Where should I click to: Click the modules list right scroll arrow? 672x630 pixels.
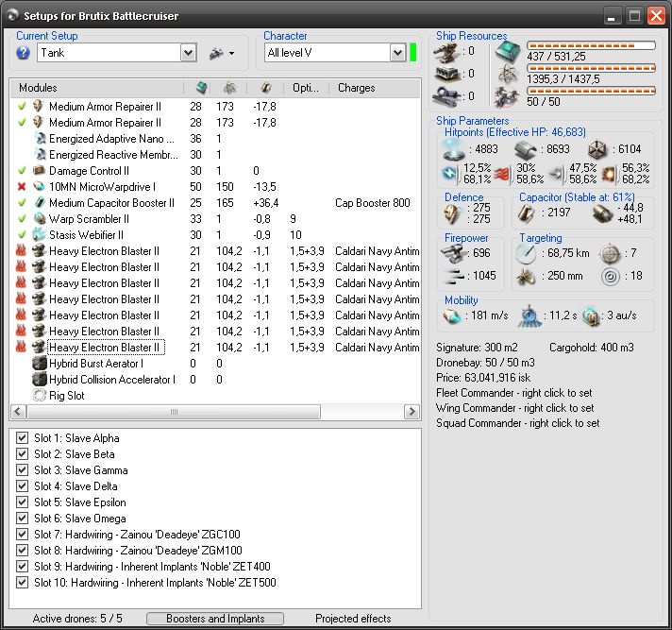pos(412,412)
